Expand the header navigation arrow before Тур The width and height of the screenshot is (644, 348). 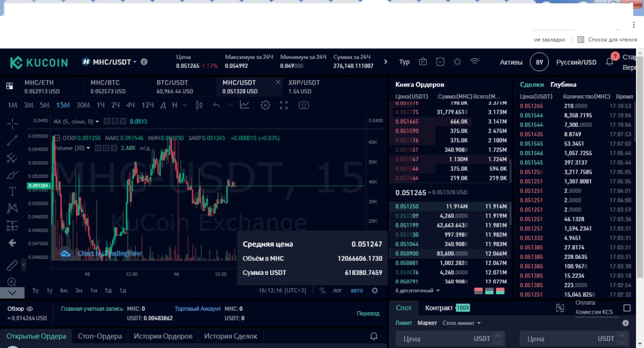[x=386, y=62]
